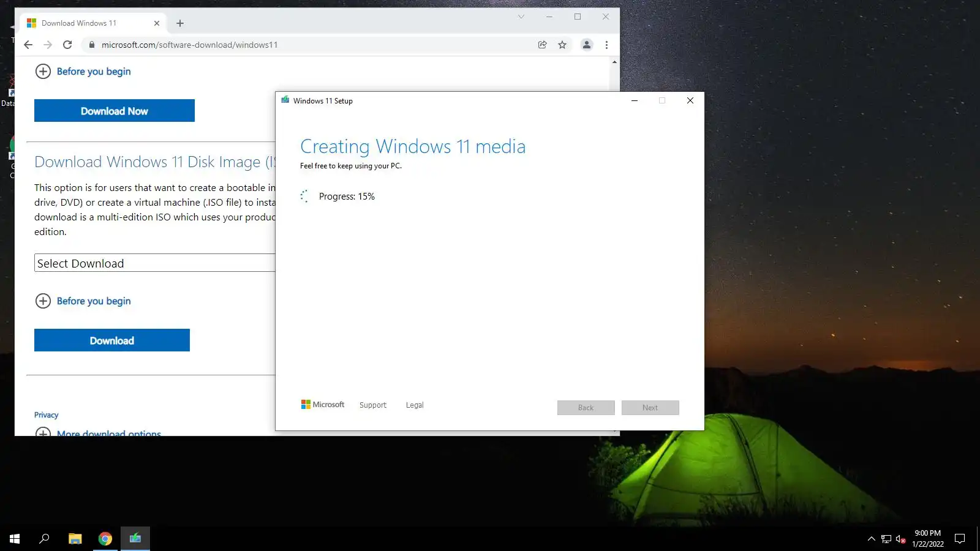Viewport: 980px width, 551px height.
Task: Open taskbar search
Action: [x=44, y=539]
